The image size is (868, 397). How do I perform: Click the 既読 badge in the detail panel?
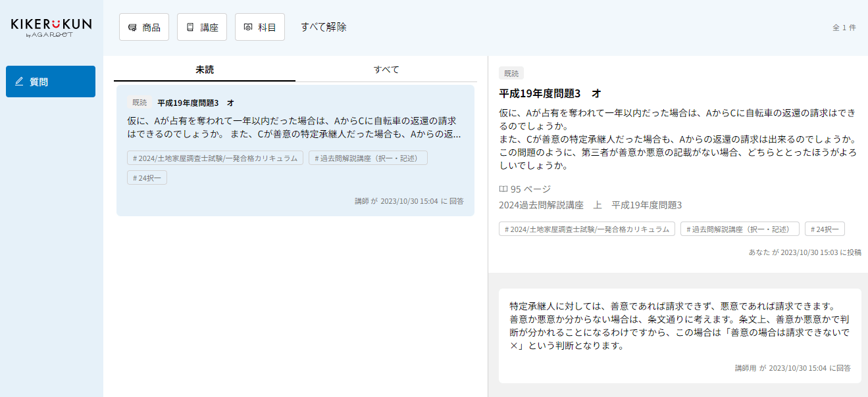(x=511, y=74)
